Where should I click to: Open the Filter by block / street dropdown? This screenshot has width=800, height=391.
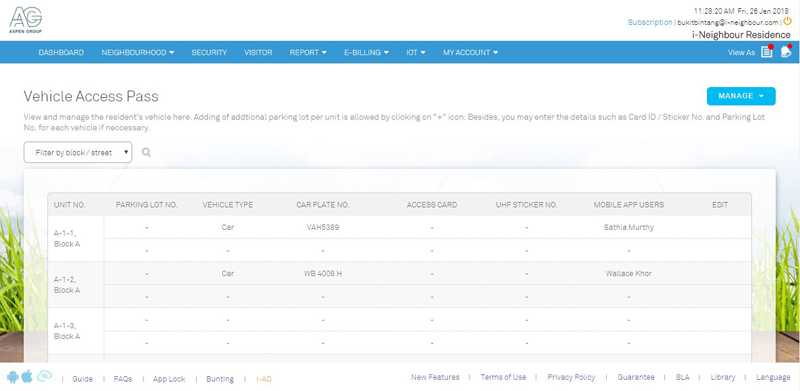pyautogui.click(x=78, y=152)
